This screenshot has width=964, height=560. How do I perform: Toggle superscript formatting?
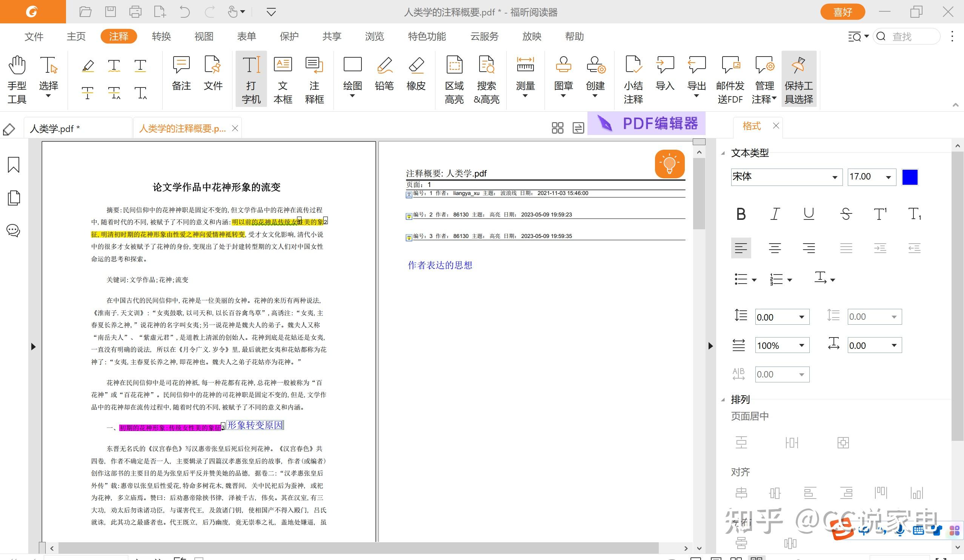pyautogui.click(x=880, y=214)
